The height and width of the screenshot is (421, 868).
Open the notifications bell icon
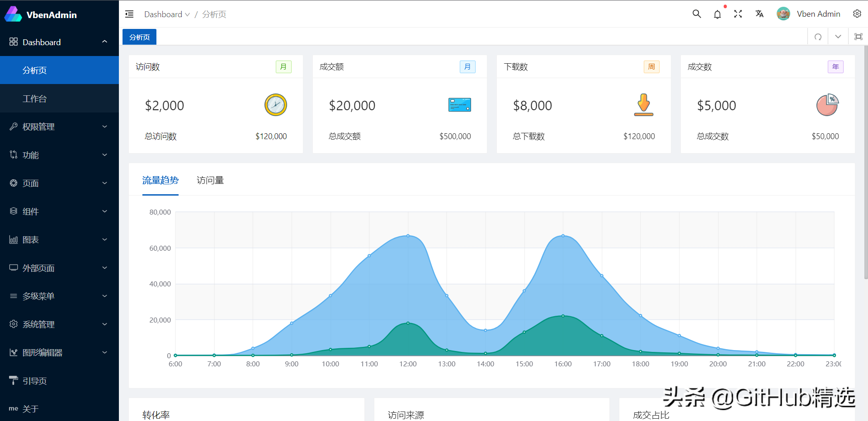click(717, 14)
